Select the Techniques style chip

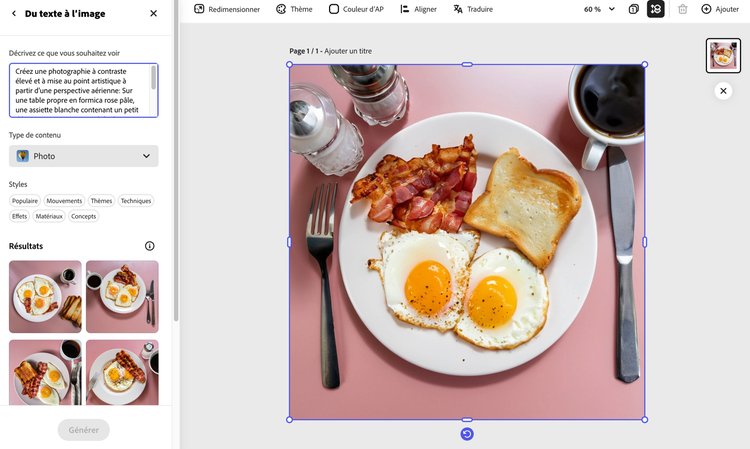(x=136, y=201)
